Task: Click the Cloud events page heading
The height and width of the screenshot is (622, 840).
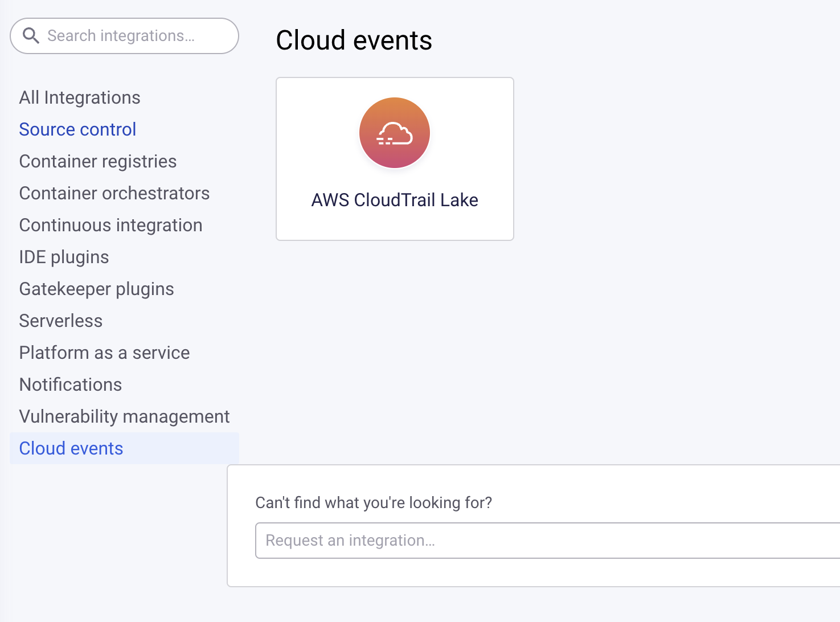Action: click(354, 40)
